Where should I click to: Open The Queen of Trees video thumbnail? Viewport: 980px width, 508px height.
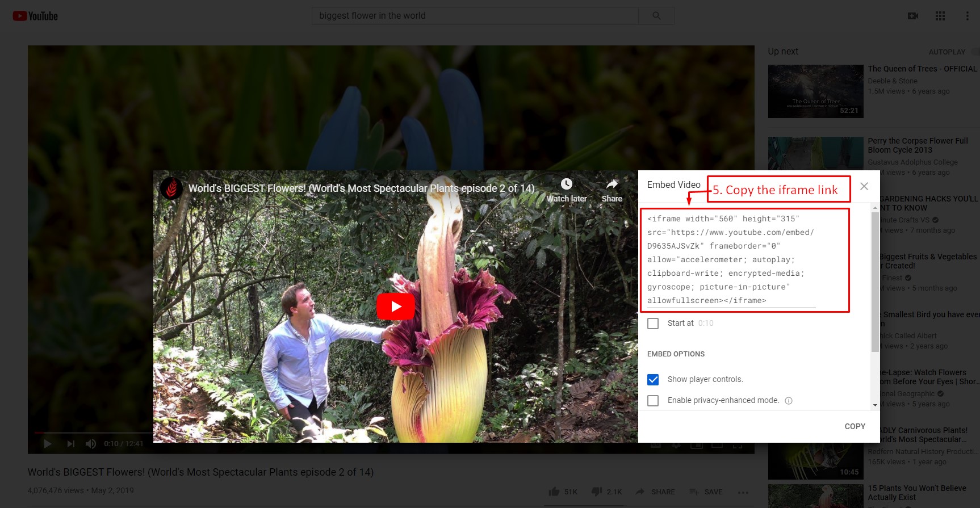click(815, 91)
